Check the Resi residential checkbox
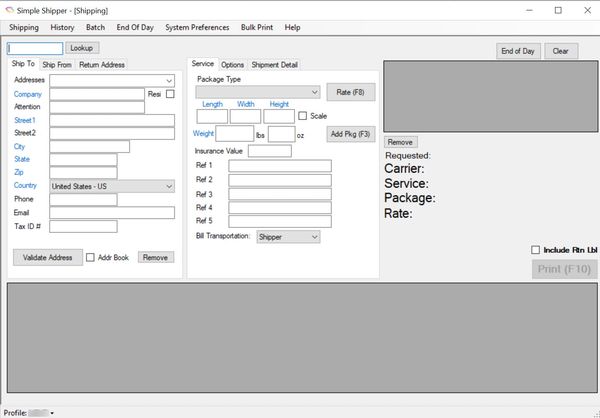This screenshot has height=418, width=600. (170, 94)
